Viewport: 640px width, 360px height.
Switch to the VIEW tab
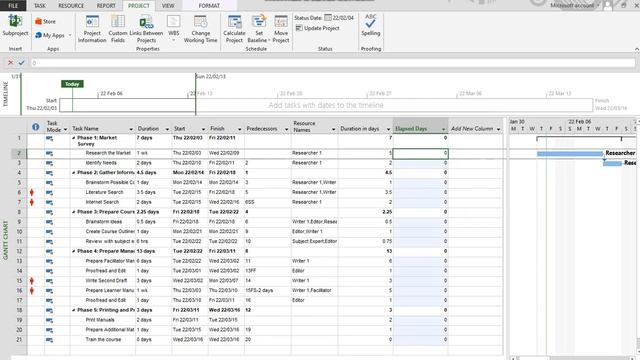pos(168,5)
